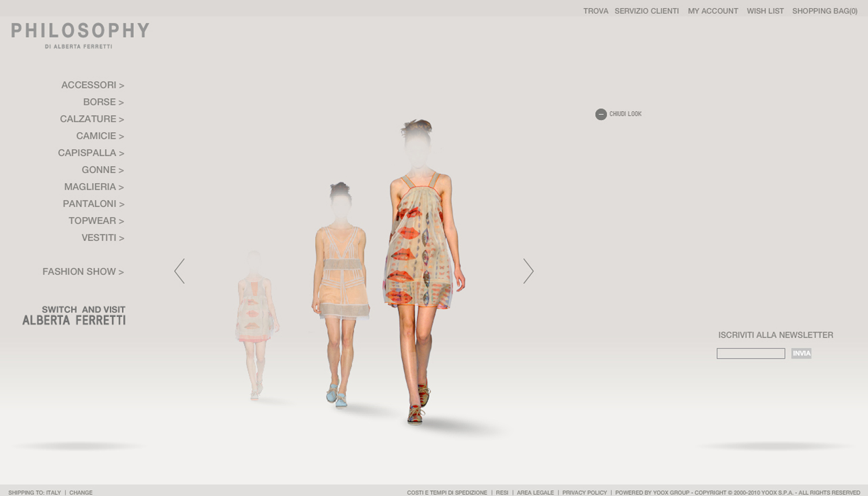Open the Fashion Show section
868x496 pixels.
click(x=83, y=272)
